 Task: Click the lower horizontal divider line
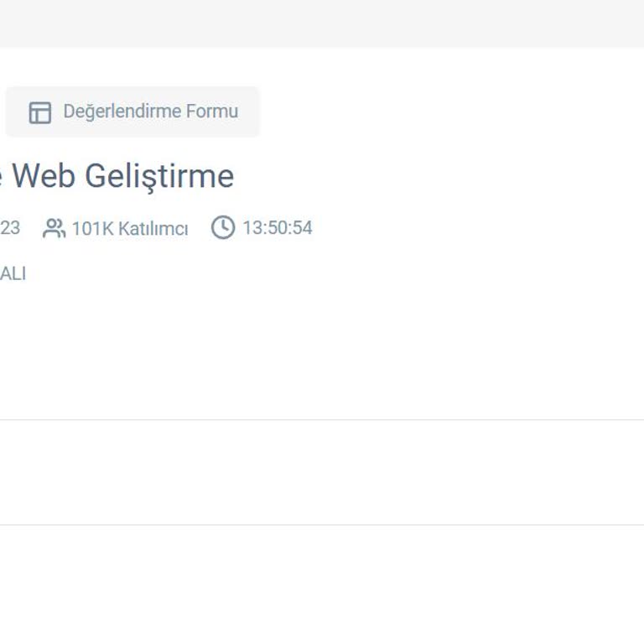tap(322, 525)
